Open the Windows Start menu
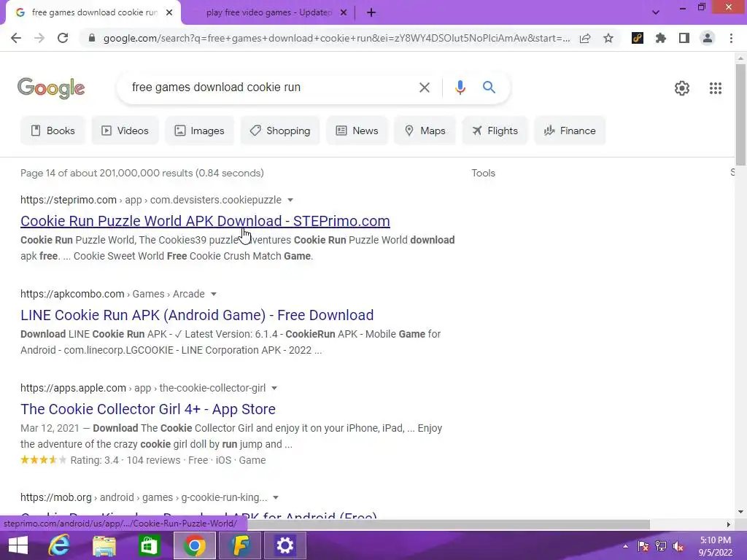 [18, 545]
